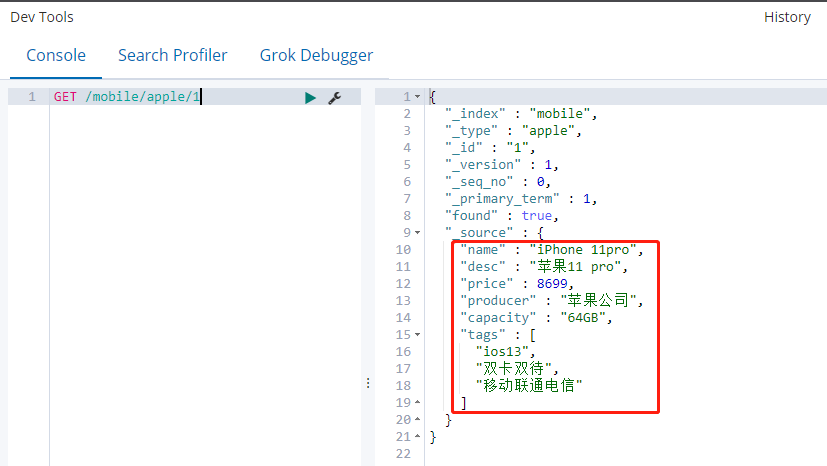Click the closing fold arrow on line 19
This screenshot has width=827, height=466.
coord(417,402)
